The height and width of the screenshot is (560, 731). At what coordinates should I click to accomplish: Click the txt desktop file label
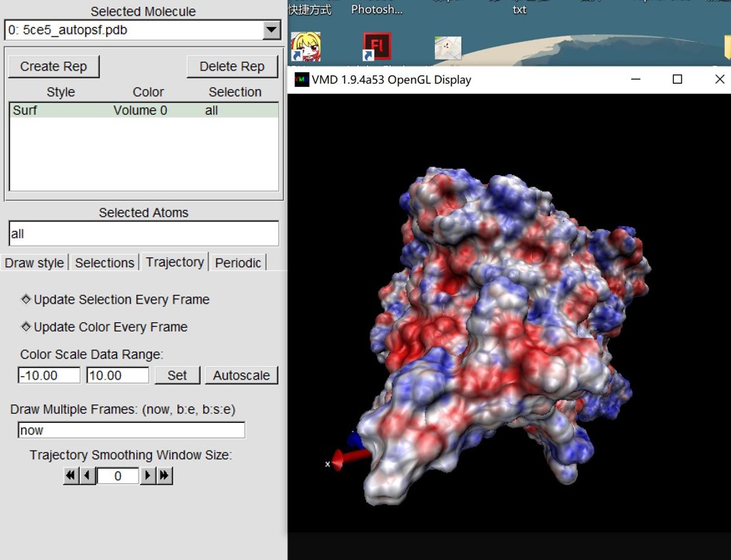[x=519, y=9]
